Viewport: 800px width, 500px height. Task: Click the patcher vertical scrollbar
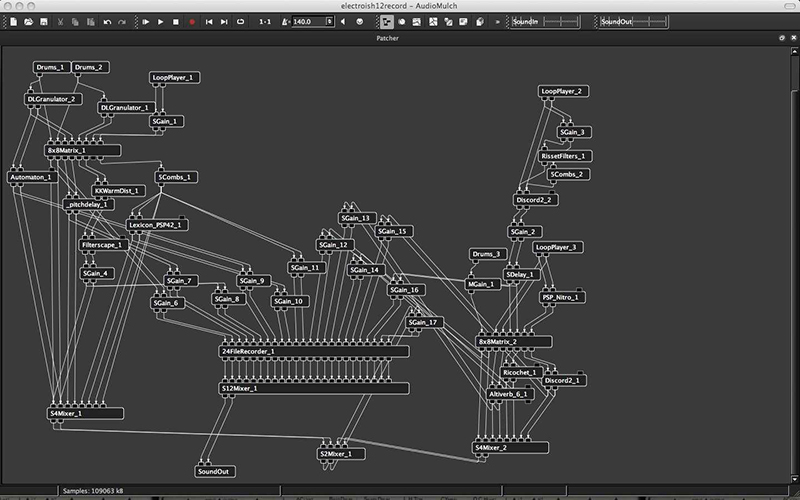click(x=794, y=265)
